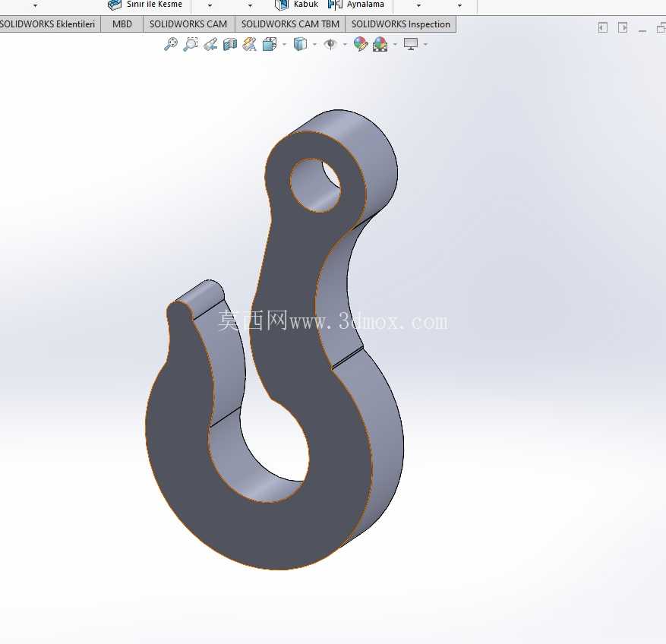Switch to the MBD tab
The height and width of the screenshot is (644, 666).
tap(122, 24)
